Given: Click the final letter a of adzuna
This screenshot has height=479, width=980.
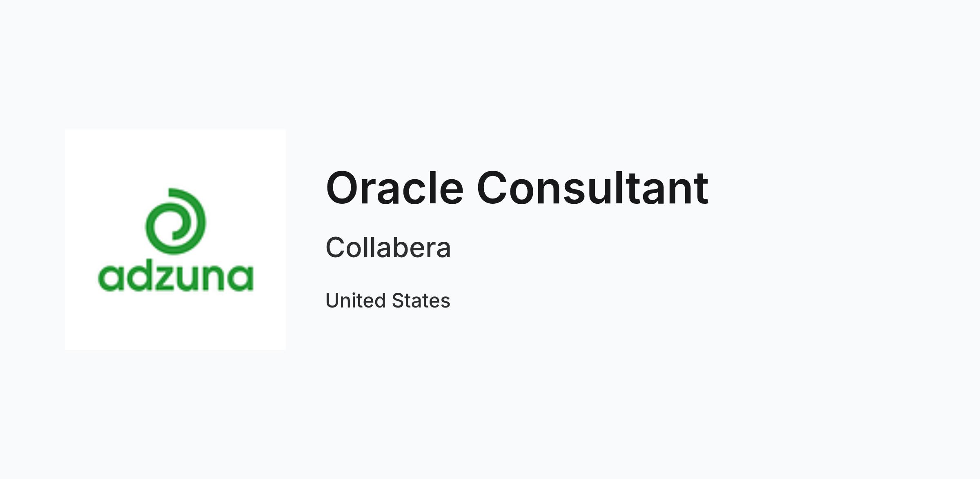Looking at the screenshot, I should pyautogui.click(x=241, y=278).
